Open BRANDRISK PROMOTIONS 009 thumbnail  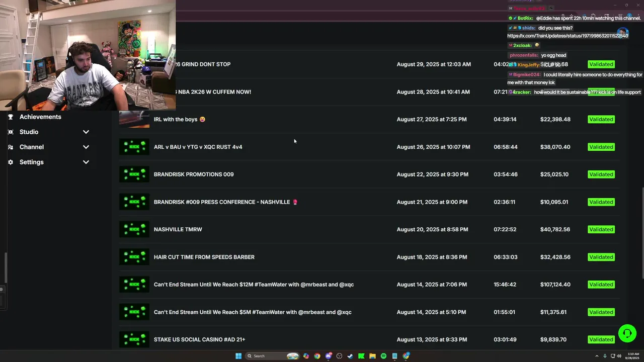pos(134,174)
